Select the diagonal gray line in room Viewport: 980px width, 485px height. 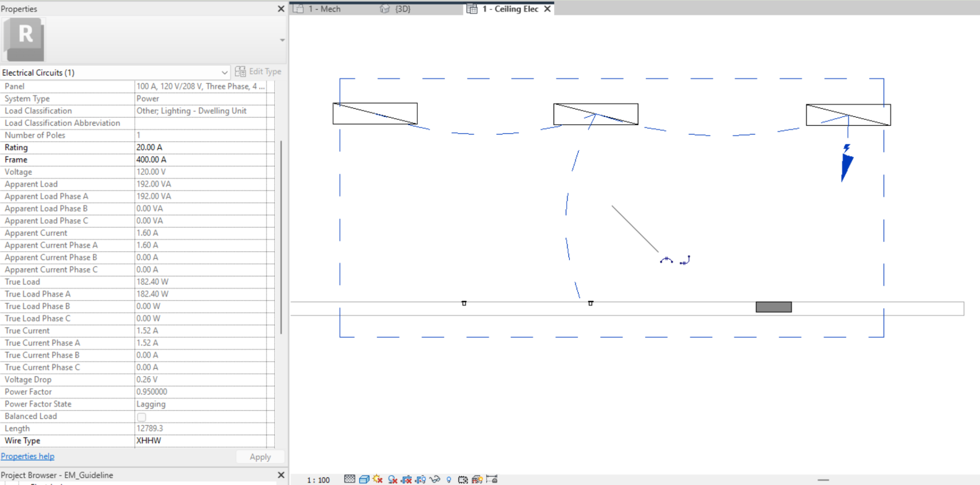635,229
